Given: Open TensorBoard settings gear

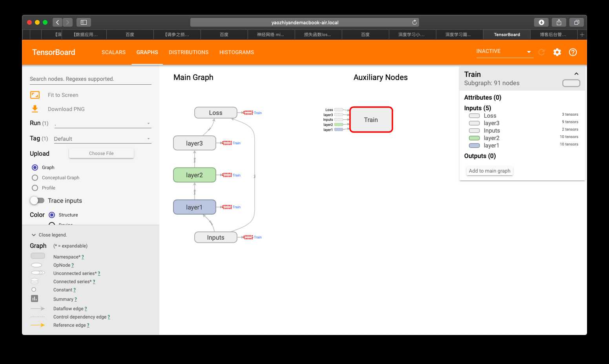Looking at the screenshot, I should click(x=557, y=52).
